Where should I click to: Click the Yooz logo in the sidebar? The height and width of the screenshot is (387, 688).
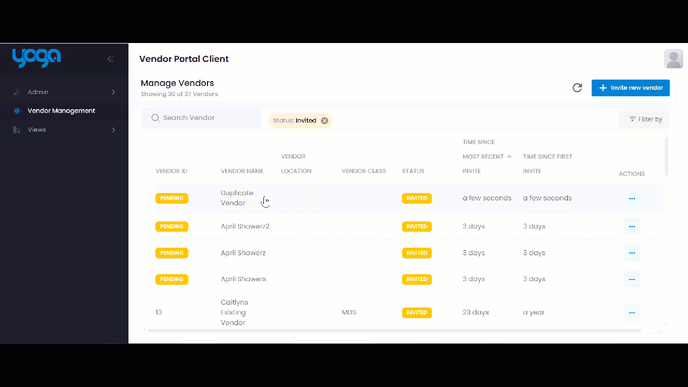pyautogui.click(x=36, y=58)
